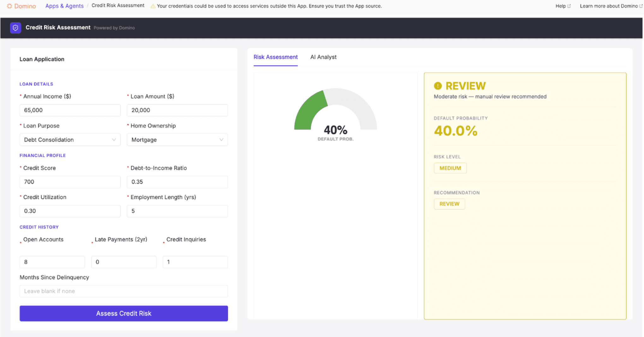Focus the Credit Inquiries field
The image size is (644, 337).
195,262
